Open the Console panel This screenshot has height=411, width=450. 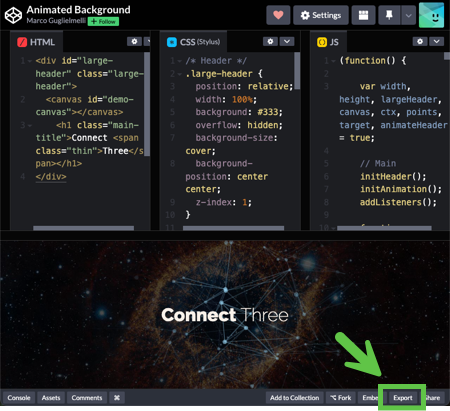[19, 398]
